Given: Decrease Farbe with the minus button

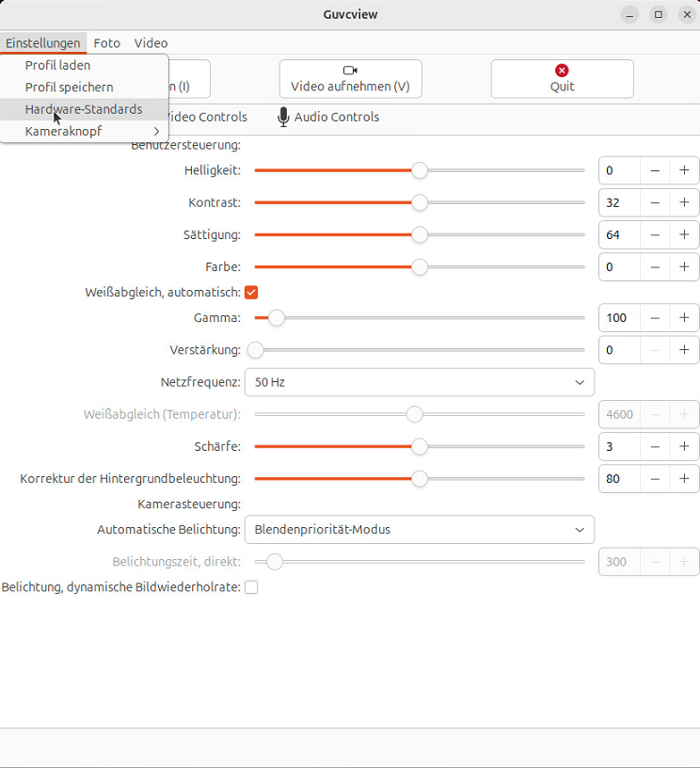Looking at the screenshot, I should 655,267.
